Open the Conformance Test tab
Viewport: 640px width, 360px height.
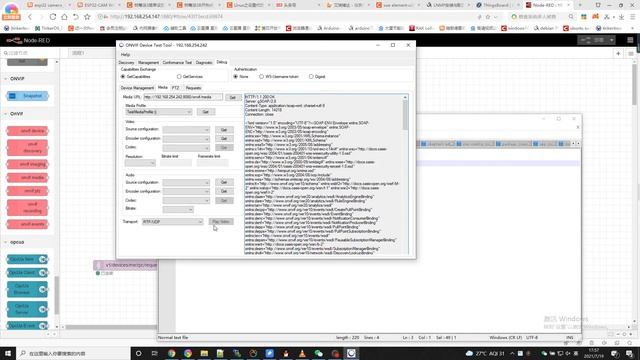point(177,62)
